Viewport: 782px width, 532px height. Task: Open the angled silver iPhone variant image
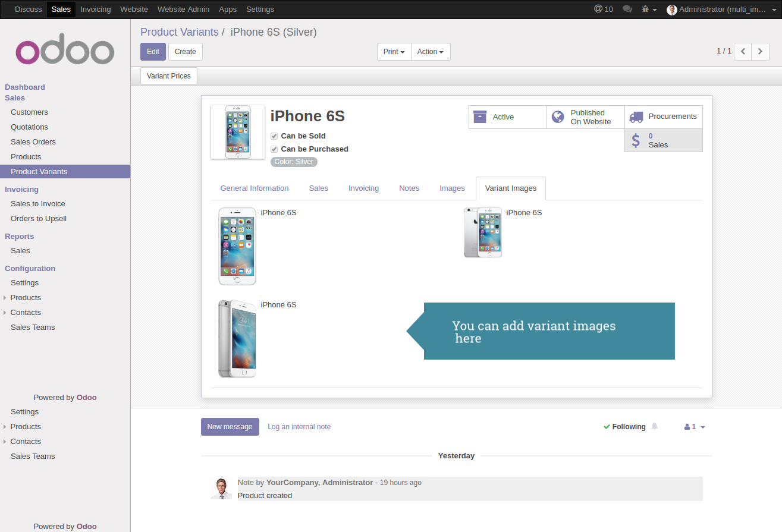(x=237, y=338)
